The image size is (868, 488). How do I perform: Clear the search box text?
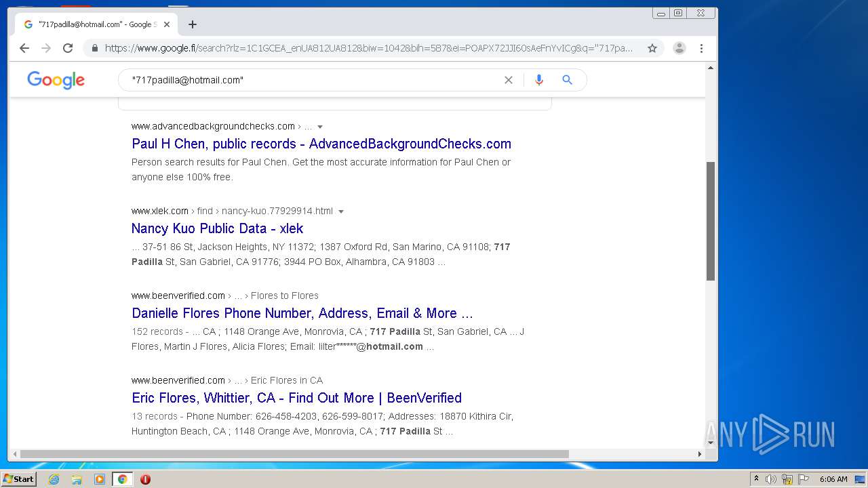pos(509,80)
